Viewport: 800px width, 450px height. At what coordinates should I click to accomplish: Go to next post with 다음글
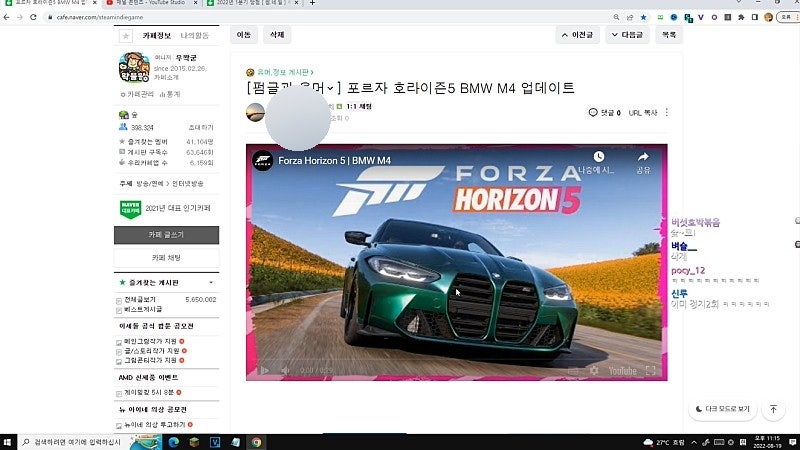click(627, 35)
